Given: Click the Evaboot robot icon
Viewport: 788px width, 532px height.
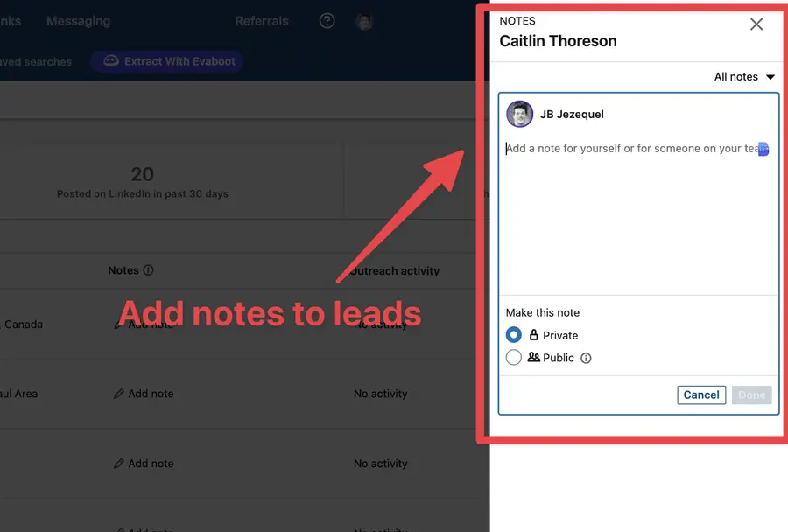Looking at the screenshot, I should (111, 61).
